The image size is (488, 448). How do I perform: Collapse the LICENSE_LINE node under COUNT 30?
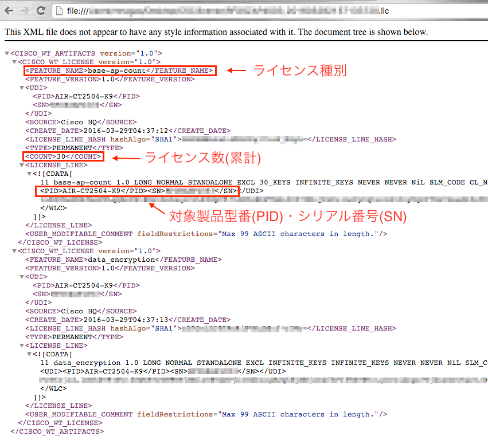click(22, 165)
